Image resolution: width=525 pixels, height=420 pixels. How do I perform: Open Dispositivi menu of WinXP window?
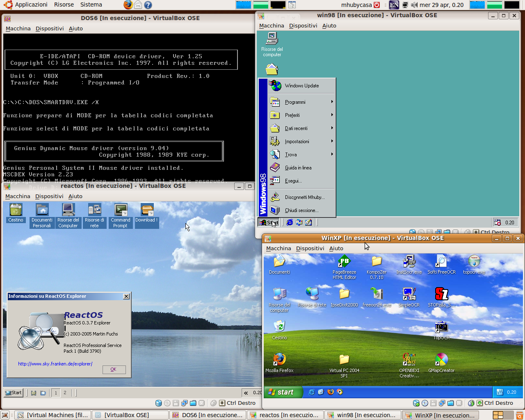pyautogui.click(x=310, y=248)
